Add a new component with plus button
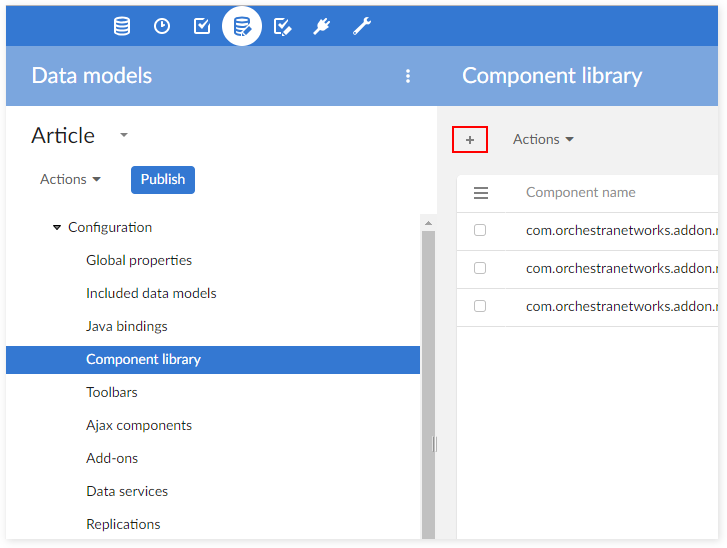This screenshot has width=727, height=548. coord(470,140)
